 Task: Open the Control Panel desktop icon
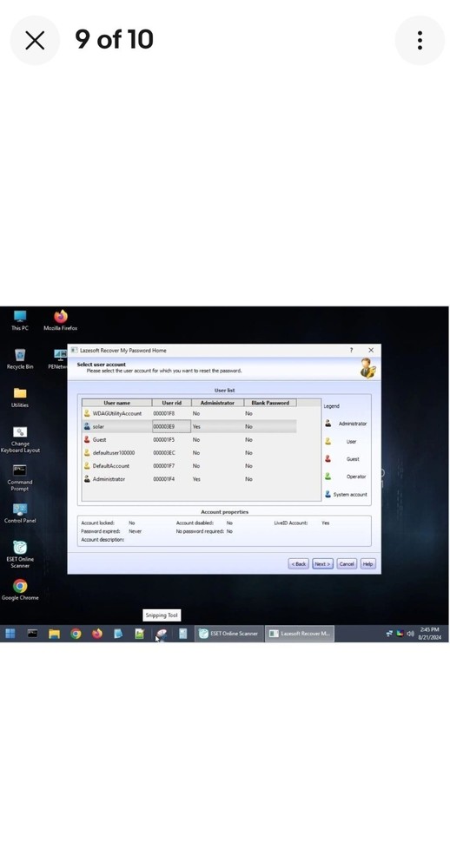point(20,513)
